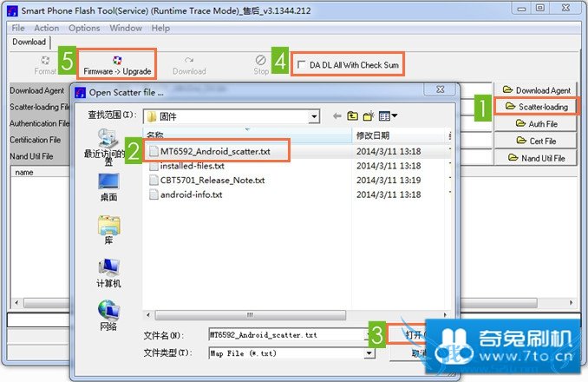The image size is (588, 382).
Task: Go back to previous folder
Action: tap(337, 116)
